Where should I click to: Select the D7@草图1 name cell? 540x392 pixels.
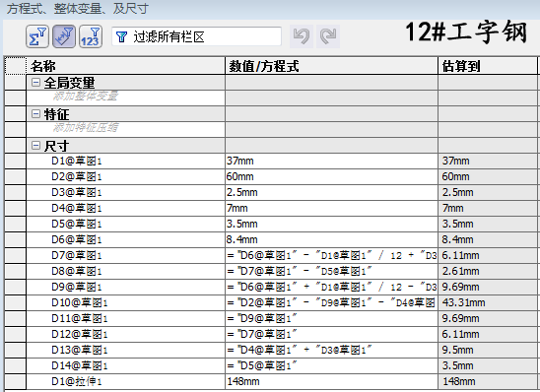coord(126,256)
